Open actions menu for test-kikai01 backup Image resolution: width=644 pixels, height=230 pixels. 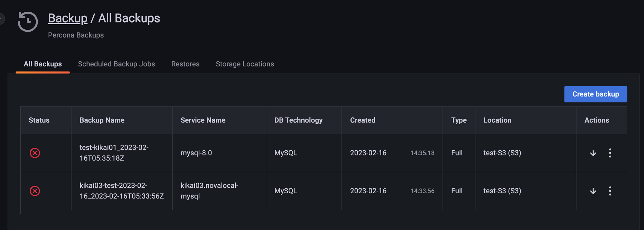pos(610,153)
